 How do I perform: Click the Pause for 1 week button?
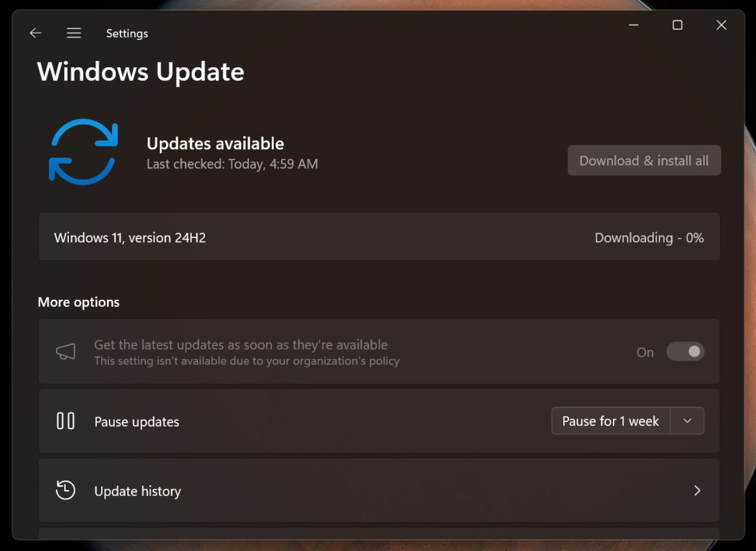pos(610,421)
